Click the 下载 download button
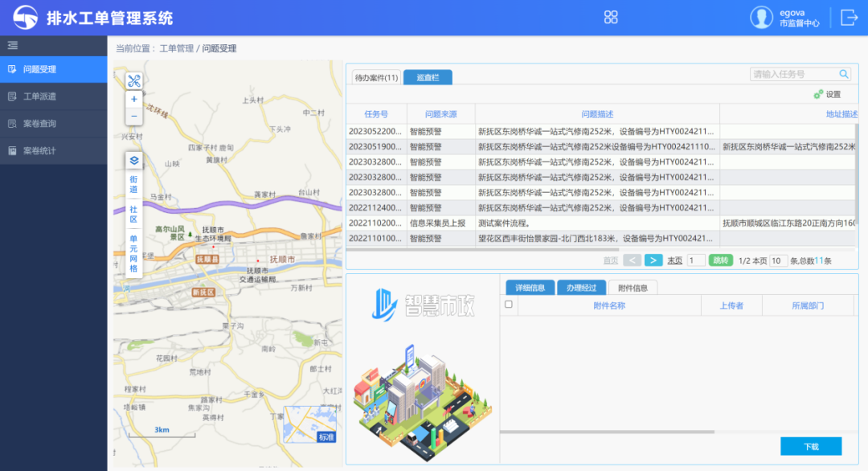 pos(810,446)
